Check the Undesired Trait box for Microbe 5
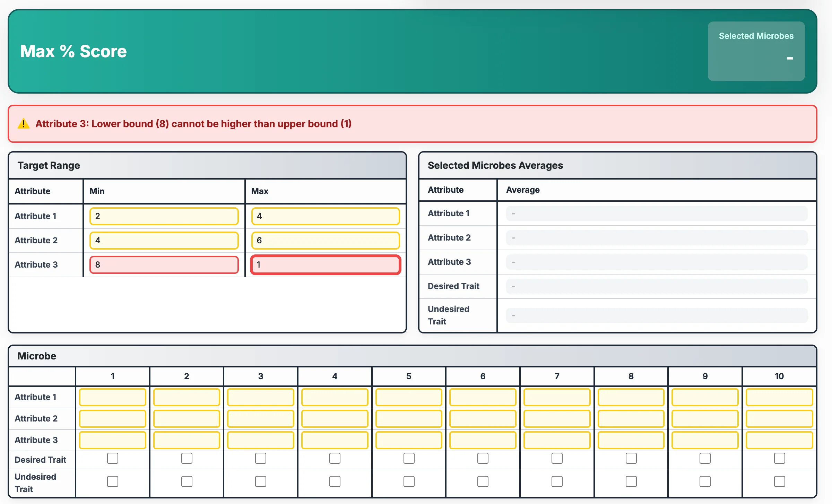This screenshot has width=832, height=504. pyautogui.click(x=408, y=481)
